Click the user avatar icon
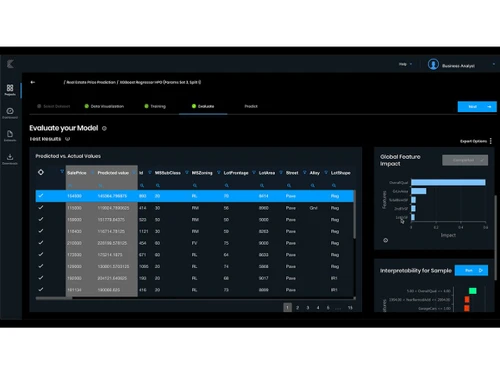Viewport: 500px width, 375px height. tap(433, 64)
